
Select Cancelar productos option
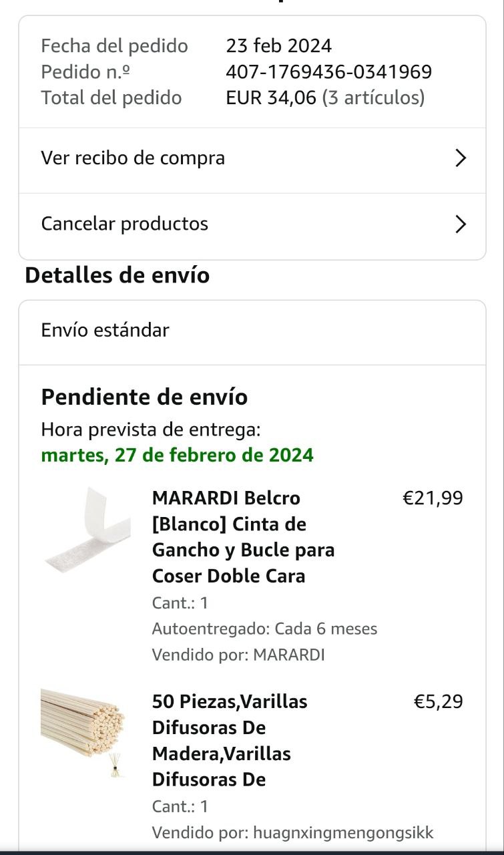tap(125, 224)
